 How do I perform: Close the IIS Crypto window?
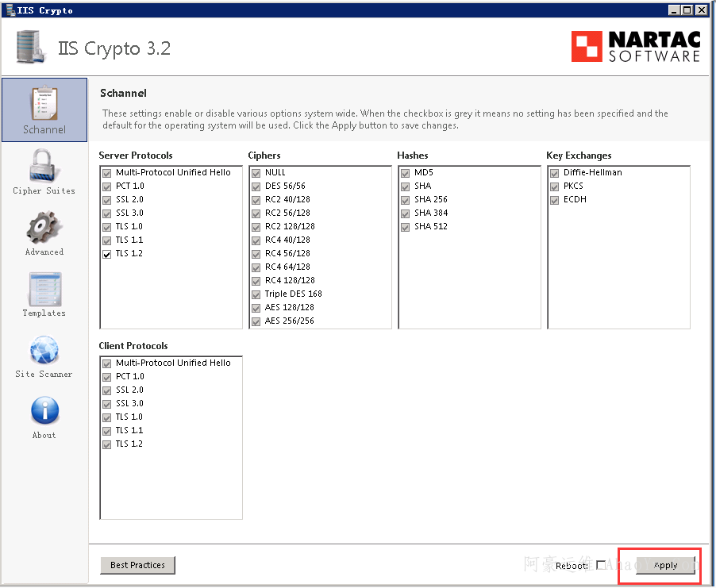pos(702,10)
